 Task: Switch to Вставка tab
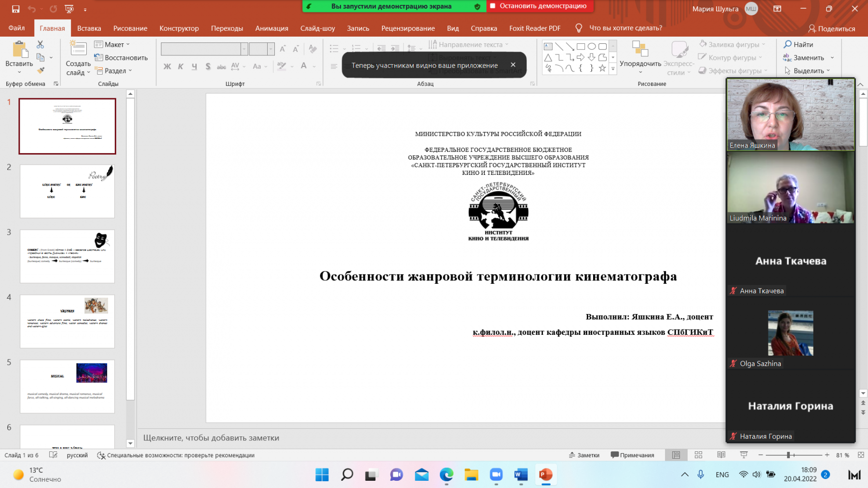[x=89, y=28]
